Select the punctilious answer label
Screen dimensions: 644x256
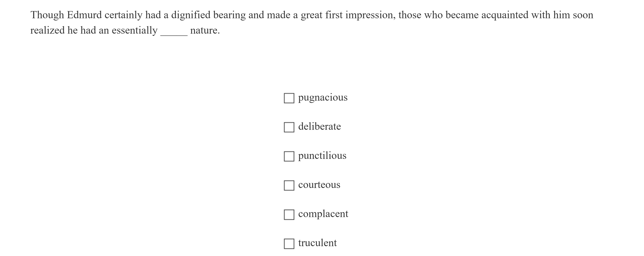(x=322, y=156)
